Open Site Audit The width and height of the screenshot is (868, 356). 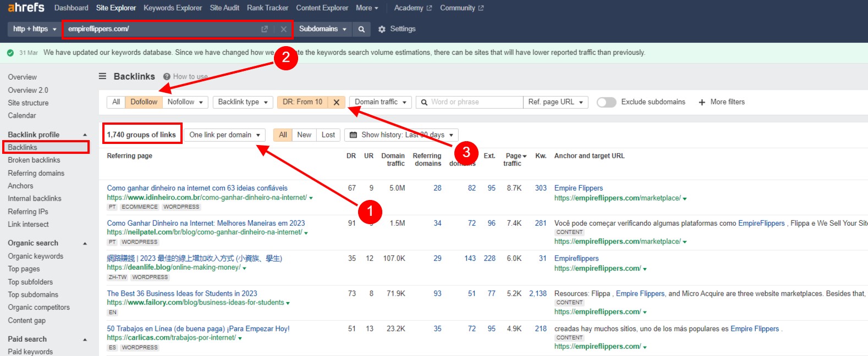(224, 8)
